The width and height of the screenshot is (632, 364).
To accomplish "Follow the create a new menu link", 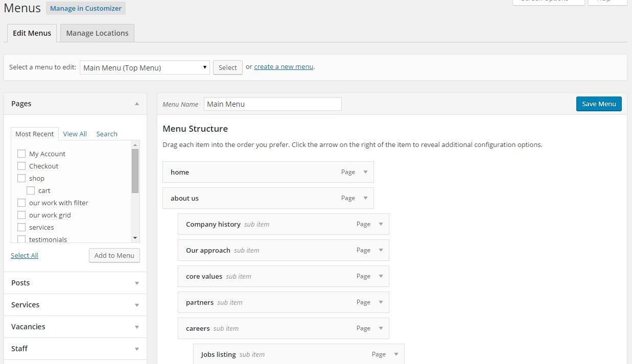I will (283, 66).
